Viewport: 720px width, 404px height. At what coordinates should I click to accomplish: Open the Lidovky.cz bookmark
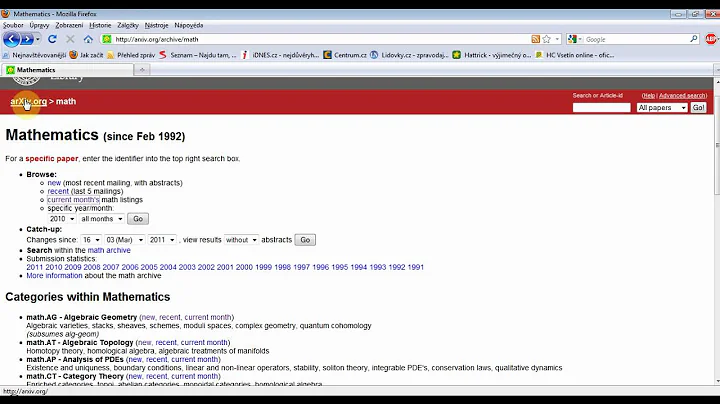point(409,55)
